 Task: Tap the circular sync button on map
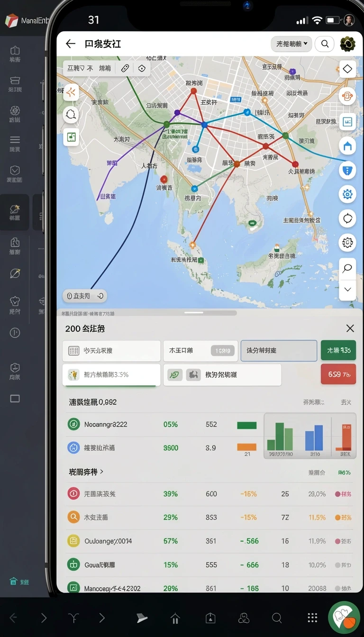tap(347, 218)
